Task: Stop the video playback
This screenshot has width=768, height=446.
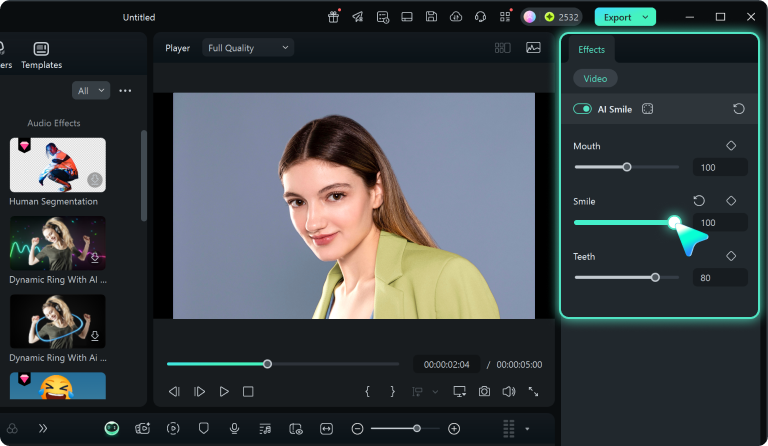Action: coord(248,392)
